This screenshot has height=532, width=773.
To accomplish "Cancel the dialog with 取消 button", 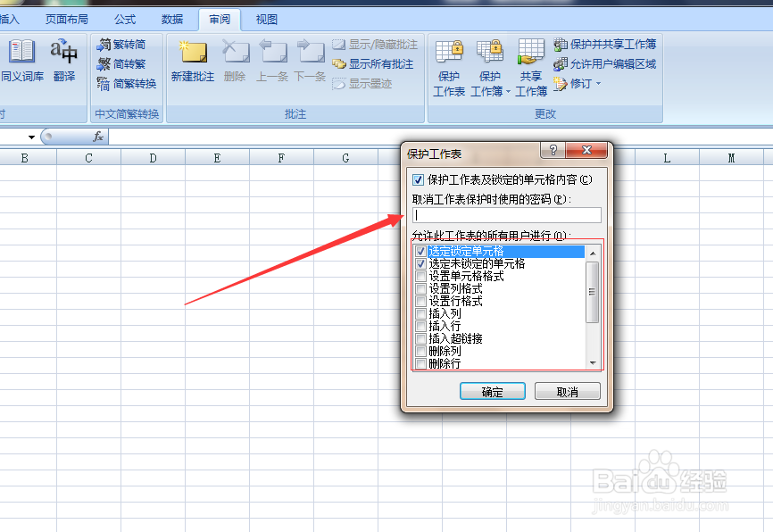I will 567,391.
